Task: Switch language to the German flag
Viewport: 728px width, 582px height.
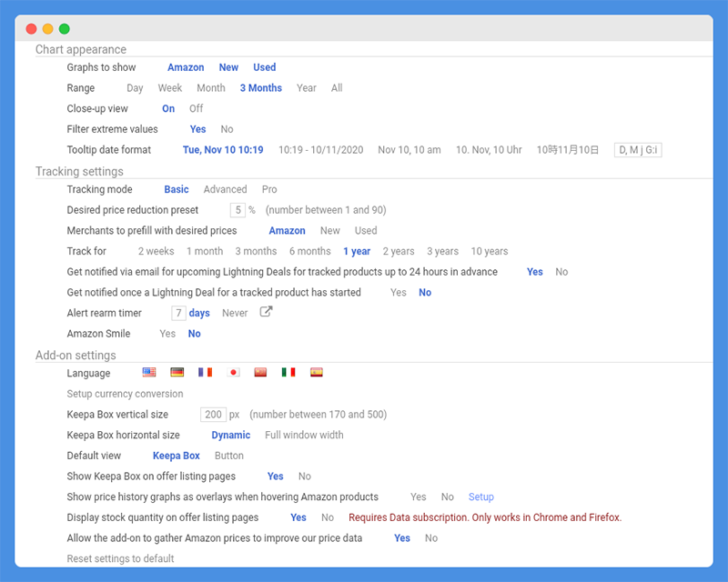Action: click(177, 372)
